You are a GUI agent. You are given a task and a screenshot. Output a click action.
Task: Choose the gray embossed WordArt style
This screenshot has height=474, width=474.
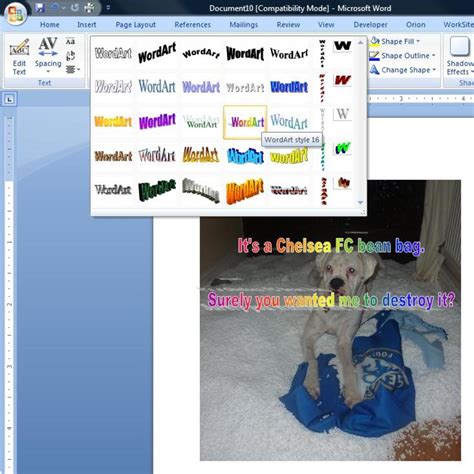coord(245,87)
